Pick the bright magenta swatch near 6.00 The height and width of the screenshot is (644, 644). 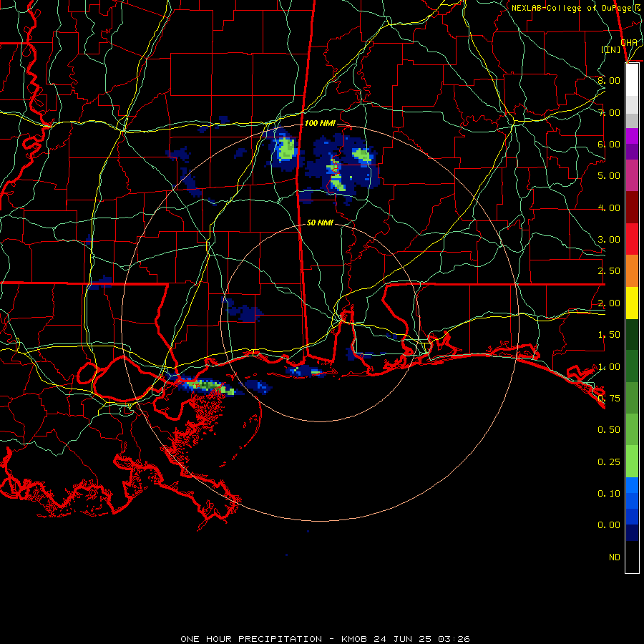[632, 136]
